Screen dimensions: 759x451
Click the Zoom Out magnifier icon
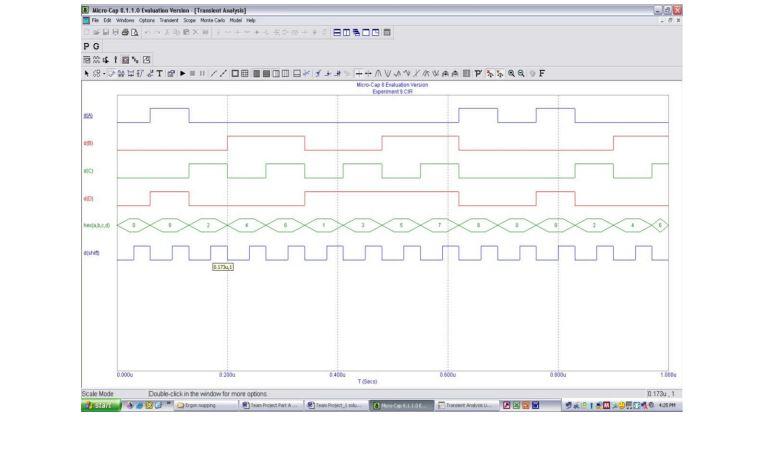coord(521,74)
